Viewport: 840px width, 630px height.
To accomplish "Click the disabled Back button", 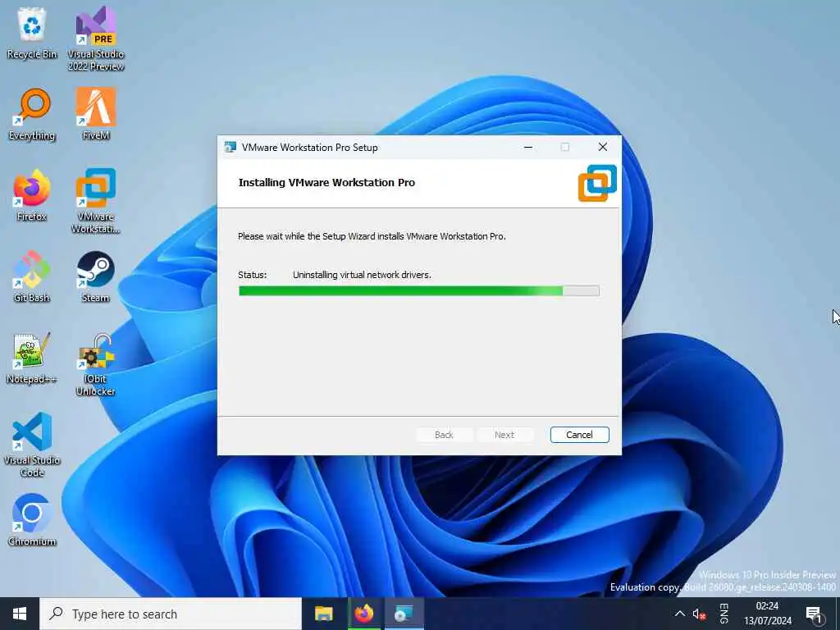I will point(444,435).
